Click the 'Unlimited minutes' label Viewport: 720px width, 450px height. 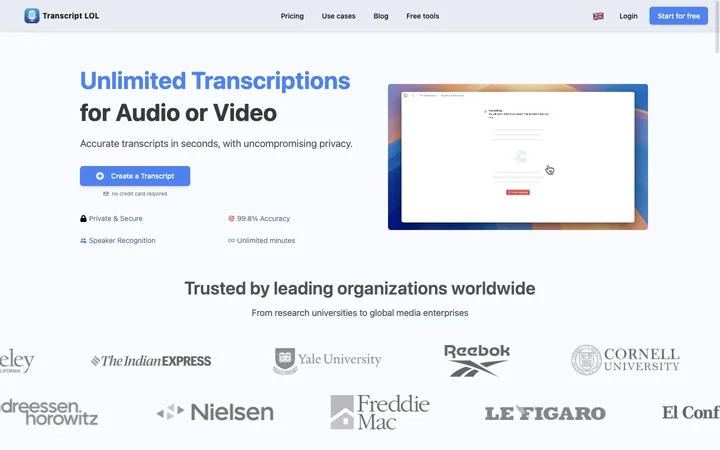[266, 241]
